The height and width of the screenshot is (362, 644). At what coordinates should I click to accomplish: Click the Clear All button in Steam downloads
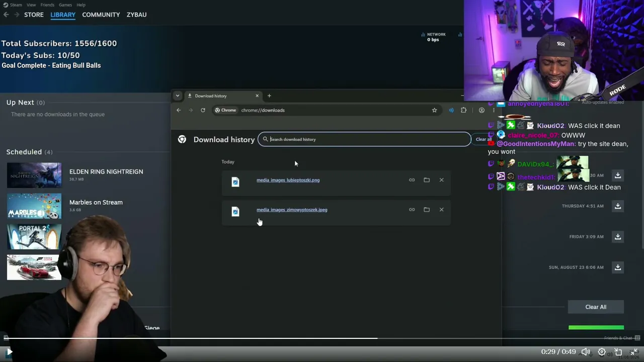[596, 307]
